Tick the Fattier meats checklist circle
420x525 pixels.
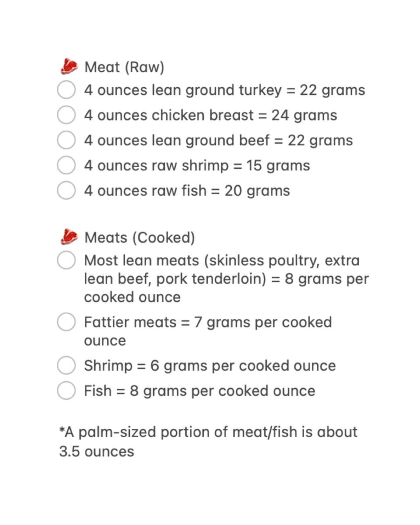66,322
